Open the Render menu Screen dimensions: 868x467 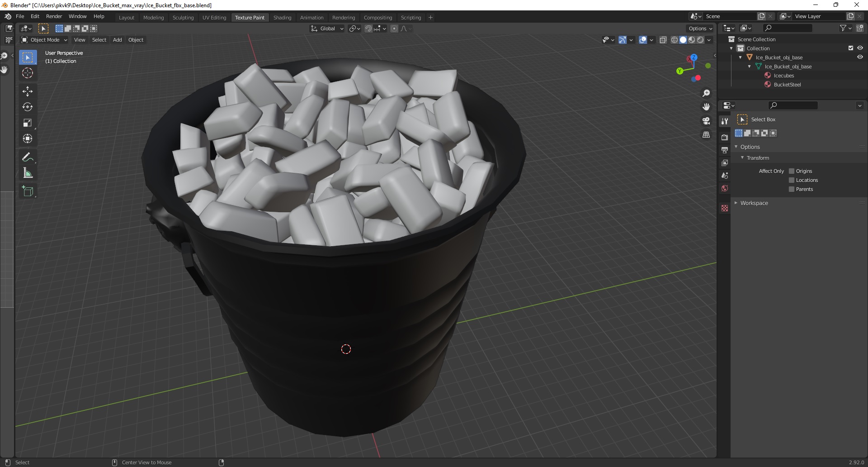tap(54, 16)
